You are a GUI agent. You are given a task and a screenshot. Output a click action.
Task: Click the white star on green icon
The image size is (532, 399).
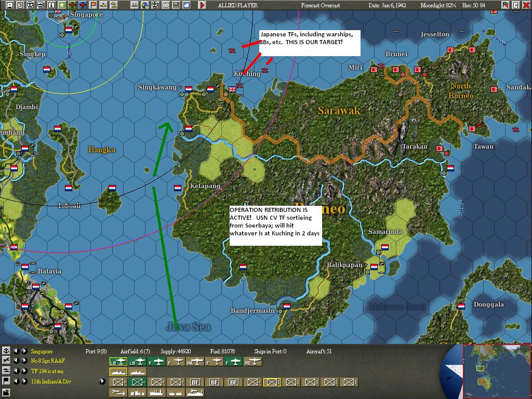click(62, 5)
